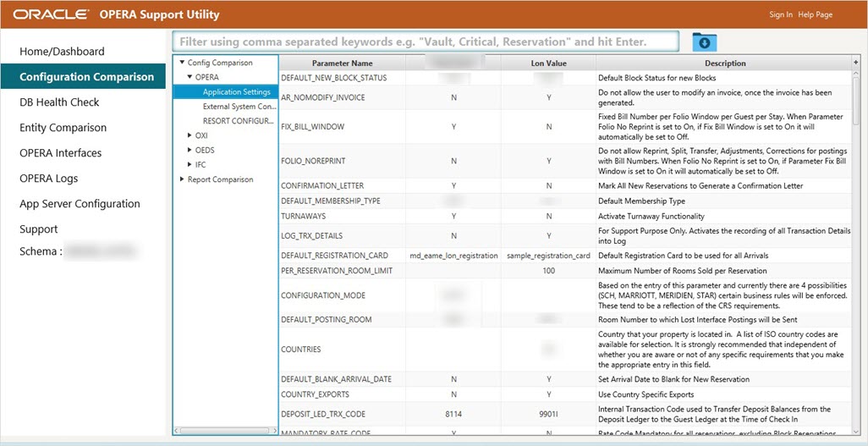Select the AR_NOMODIFY_INVOICE parameter cell
Viewport: 868px width, 446px height.
342,97
